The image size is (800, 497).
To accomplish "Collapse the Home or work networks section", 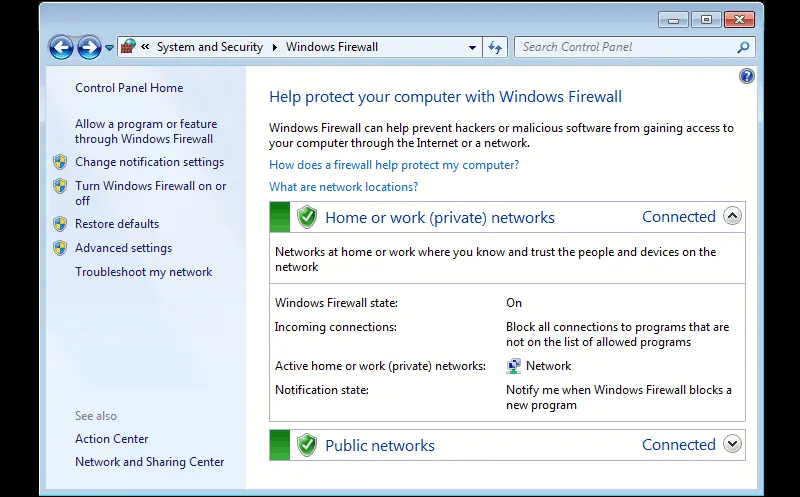I will pyautogui.click(x=732, y=216).
